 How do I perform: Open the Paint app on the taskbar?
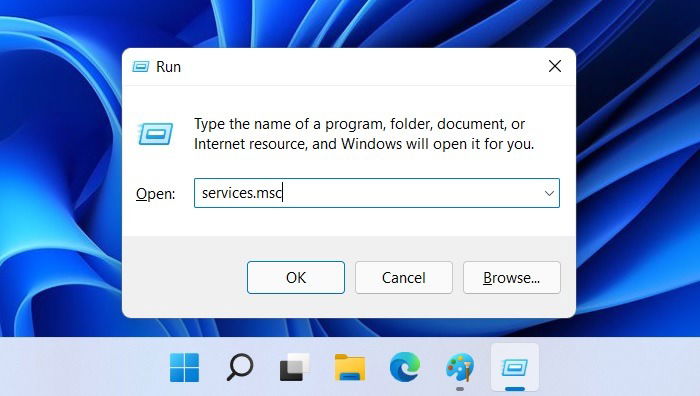point(460,367)
